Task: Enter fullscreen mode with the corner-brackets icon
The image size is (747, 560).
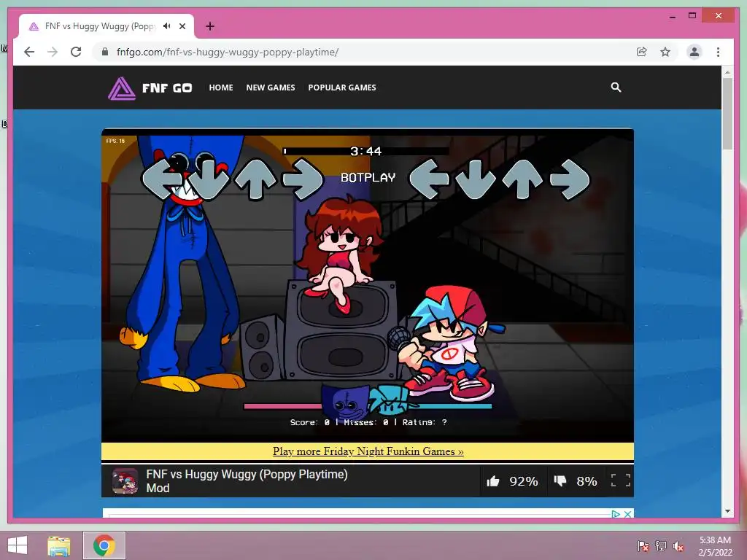Action: (x=620, y=481)
